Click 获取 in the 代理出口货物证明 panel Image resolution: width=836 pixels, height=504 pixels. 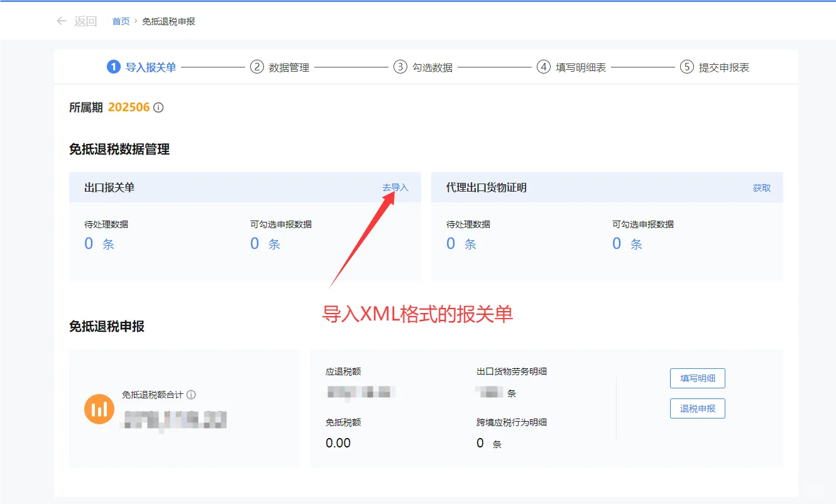(x=761, y=187)
